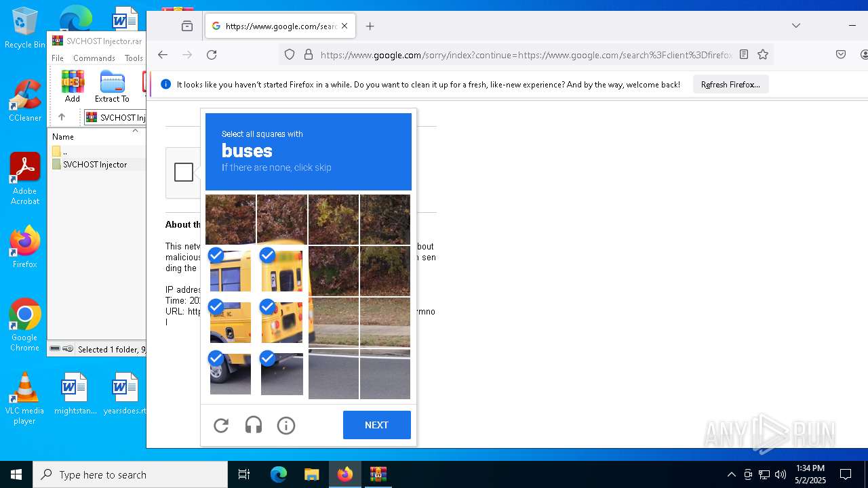Reload the captcha challenge images
Viewport: 868px width, 488px height.
click(x=221, y=426)
